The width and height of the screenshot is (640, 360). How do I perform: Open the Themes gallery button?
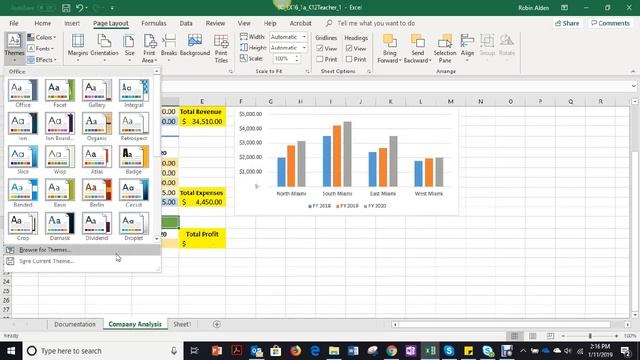click(14, 49)
